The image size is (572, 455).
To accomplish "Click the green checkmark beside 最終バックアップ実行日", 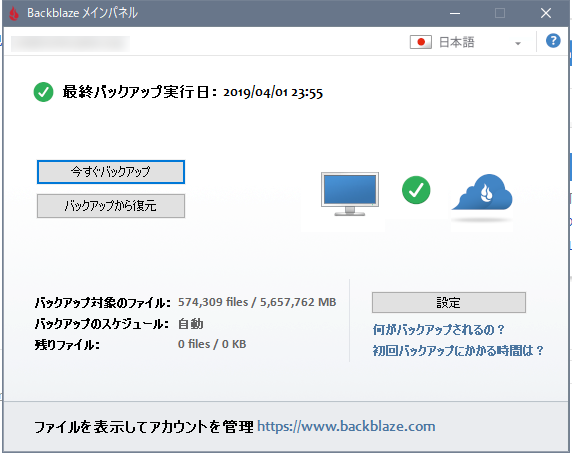I will tap(43, 92).
